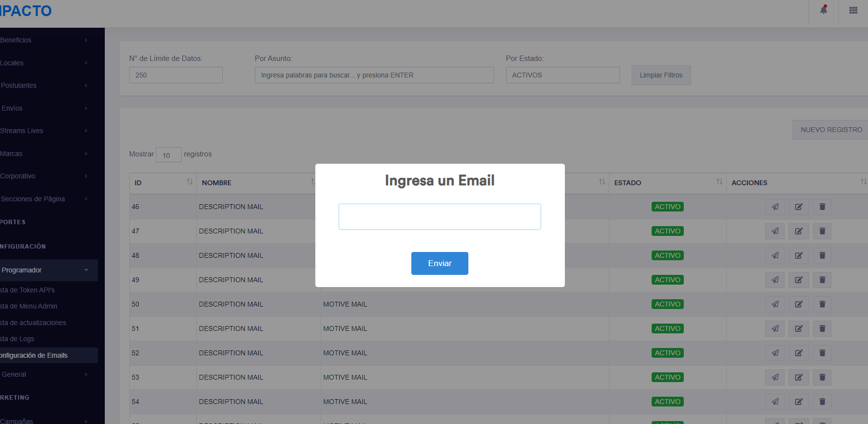Expand the Streams Lives menu

point(44,131)
